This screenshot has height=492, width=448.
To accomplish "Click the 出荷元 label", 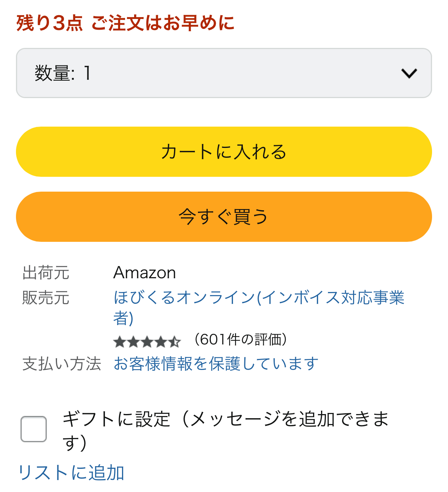I will point(46,273).
